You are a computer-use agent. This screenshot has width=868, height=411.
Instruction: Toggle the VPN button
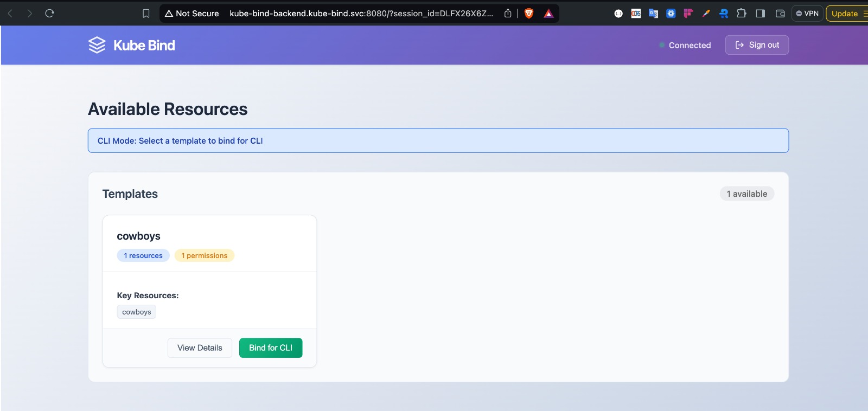(x=807, y=14)
